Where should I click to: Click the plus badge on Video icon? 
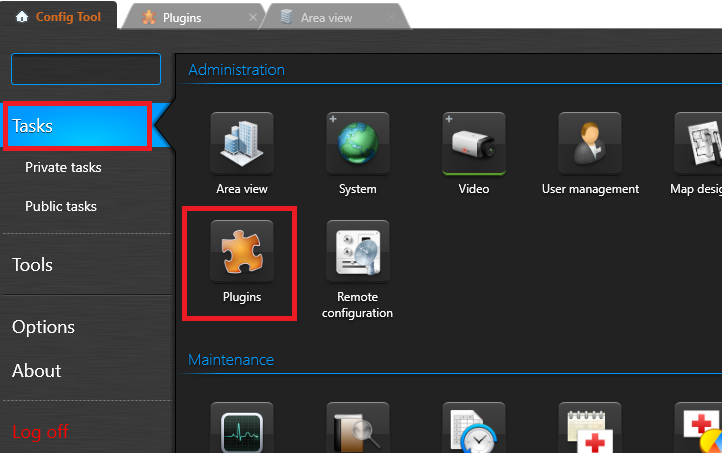449,119
